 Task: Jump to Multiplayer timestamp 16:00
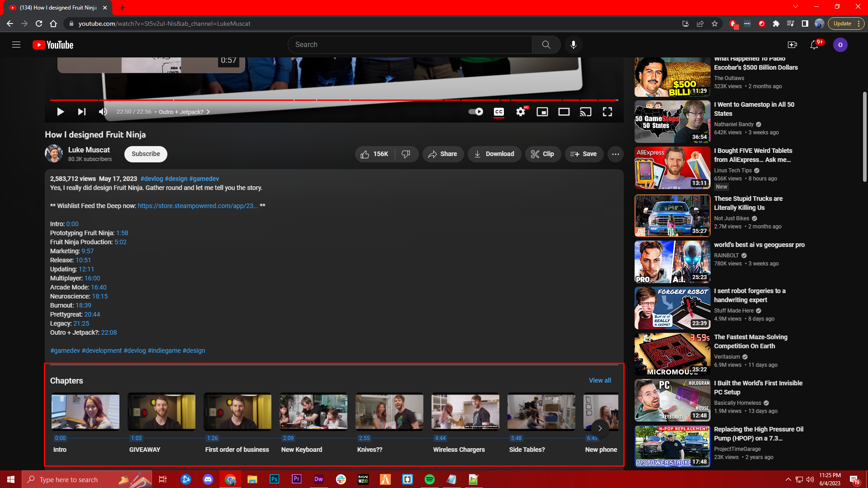pos(92,278)
